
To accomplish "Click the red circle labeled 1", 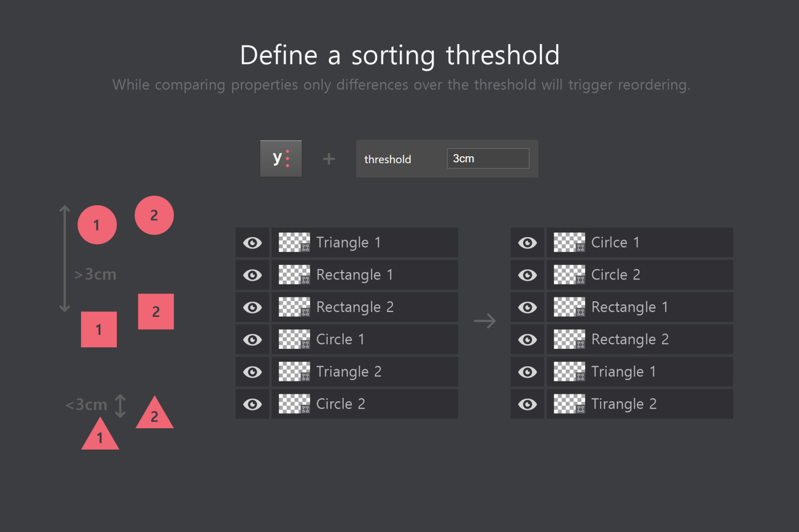I will (97, 225).
